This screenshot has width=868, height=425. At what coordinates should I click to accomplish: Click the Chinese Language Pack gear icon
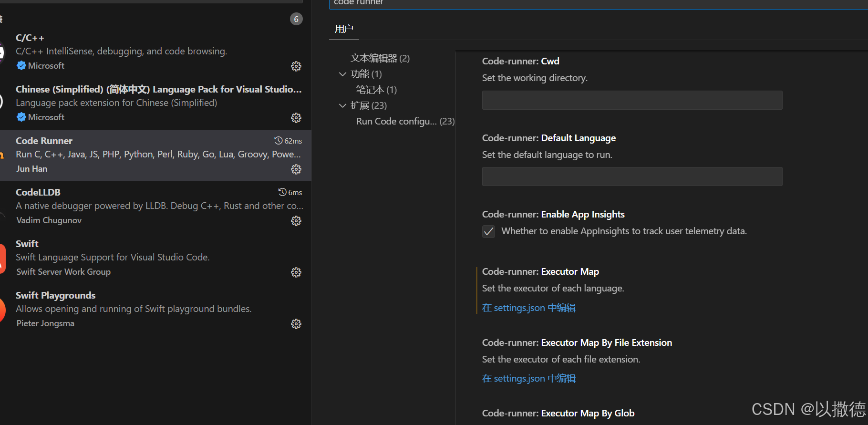[x=296, y=118]
